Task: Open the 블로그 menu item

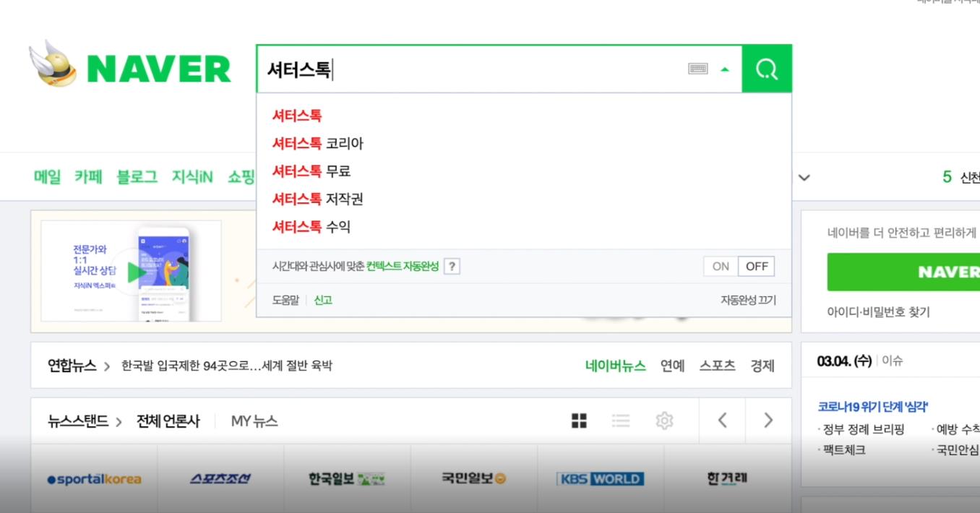Action: coord(137,177)
